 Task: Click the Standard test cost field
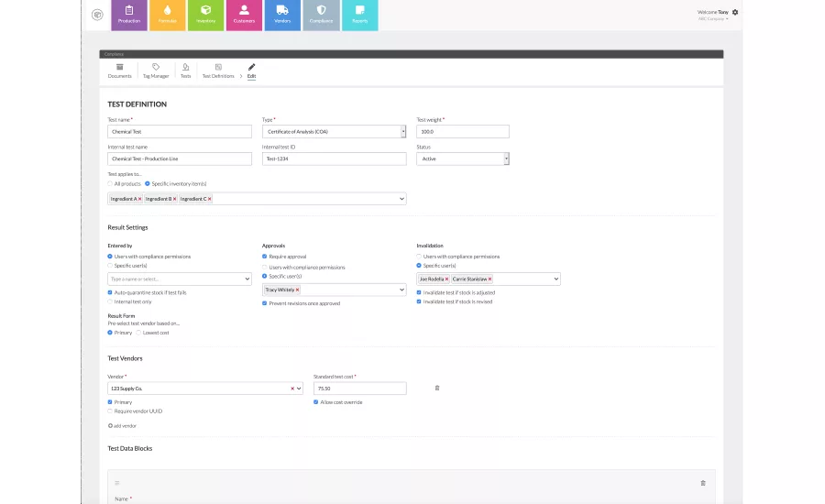click(360, 389)
